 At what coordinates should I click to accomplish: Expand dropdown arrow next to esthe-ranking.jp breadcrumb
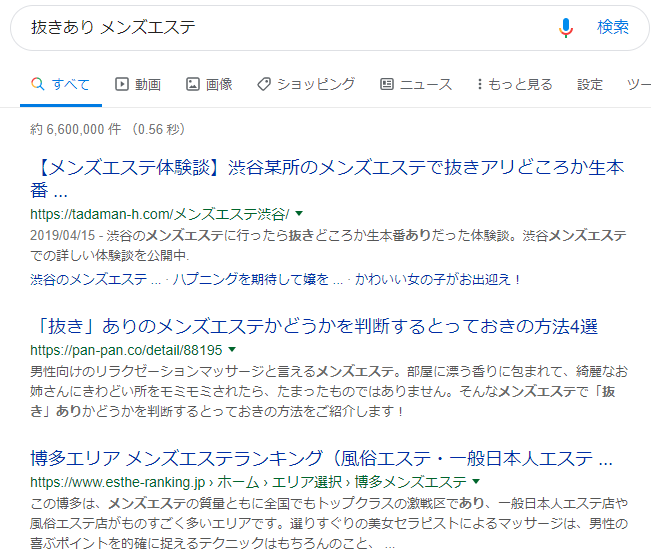pyautogui.click(x=476, y=481)
